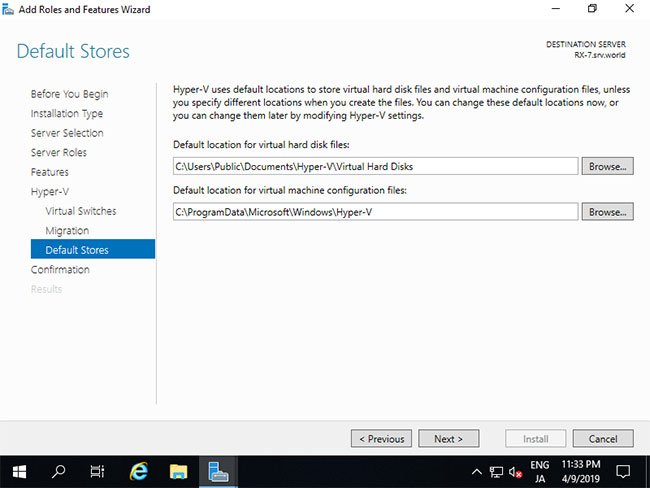Click the RX-7.srv.world destination server text
The width and height of the screenshot is (650, 488).
pyautogui.click(x=599, y=55)
